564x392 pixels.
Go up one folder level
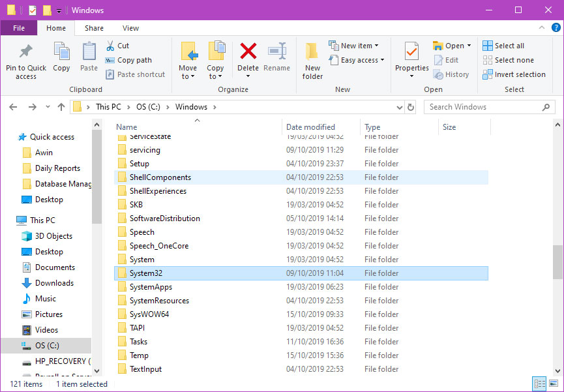[61, 107]
